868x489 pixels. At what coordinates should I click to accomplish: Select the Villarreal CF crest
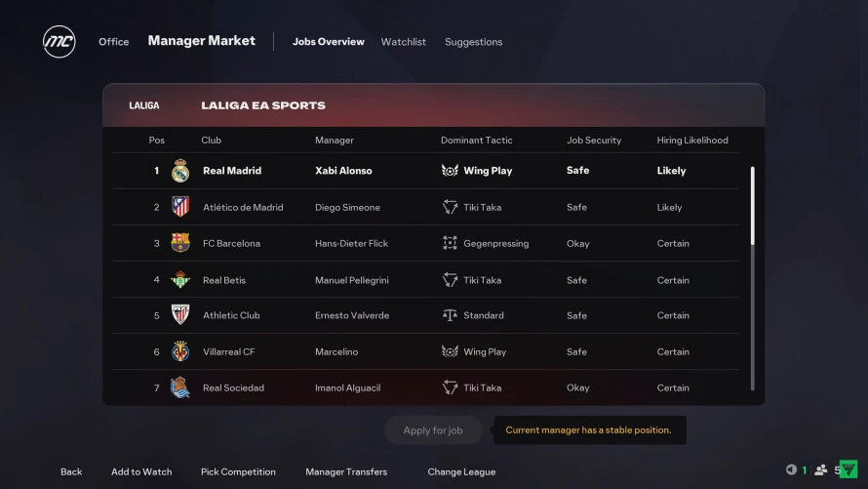pyautogui.click(x=179, y=351)
